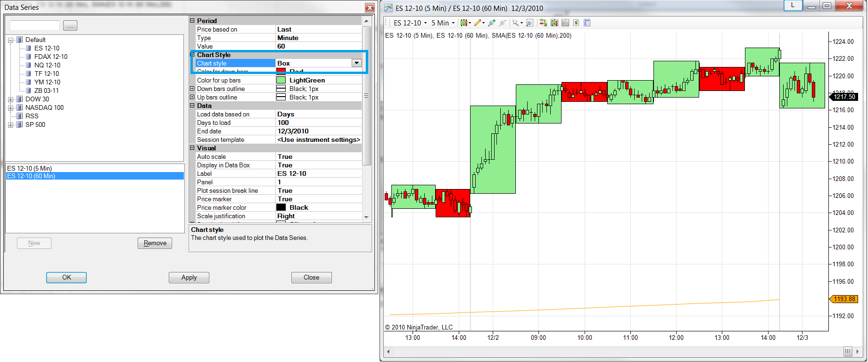Screen dimensions: 868x362
Task: Click the database icon beside TF 12-10
Action: point(28,74)
